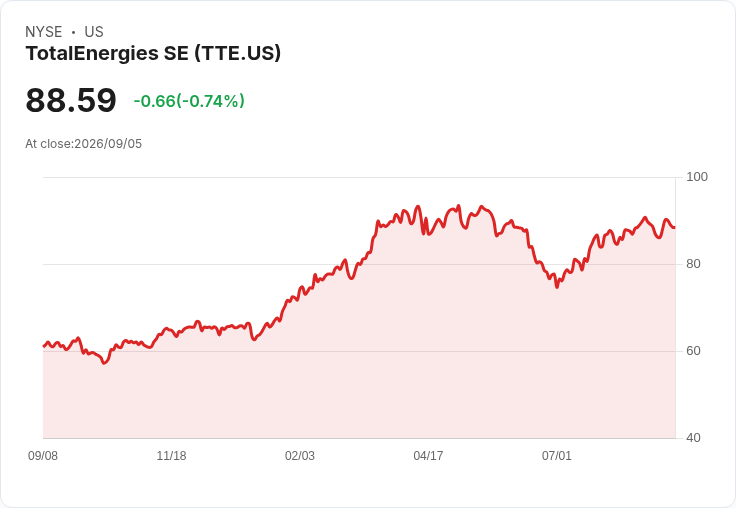The image size is (736, 508).
Task: Click the 11/18 date axis label
Action: tap(171, 456)
